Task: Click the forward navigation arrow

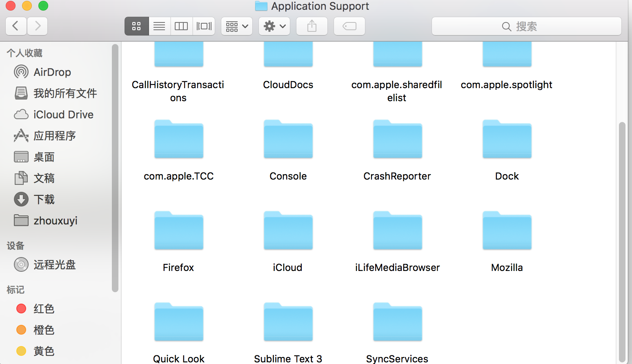Action: 37,26
